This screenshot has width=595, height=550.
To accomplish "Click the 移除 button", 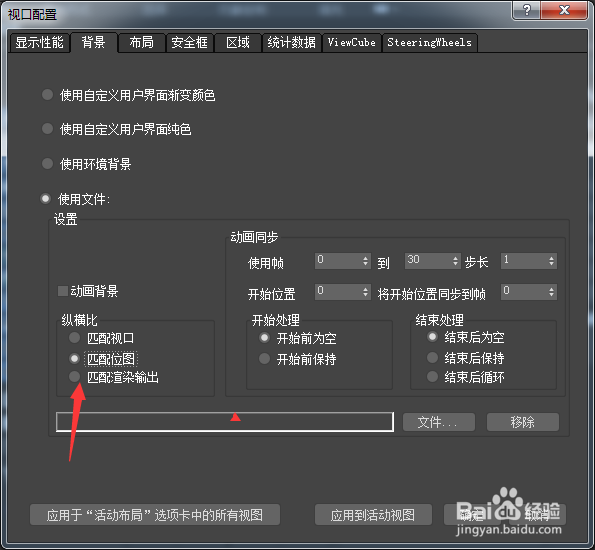I will tap(523, 422).
